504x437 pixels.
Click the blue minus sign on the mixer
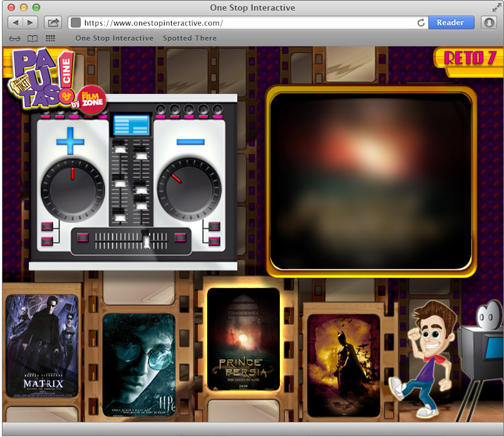pyautogui.click(x=190, y=141)
